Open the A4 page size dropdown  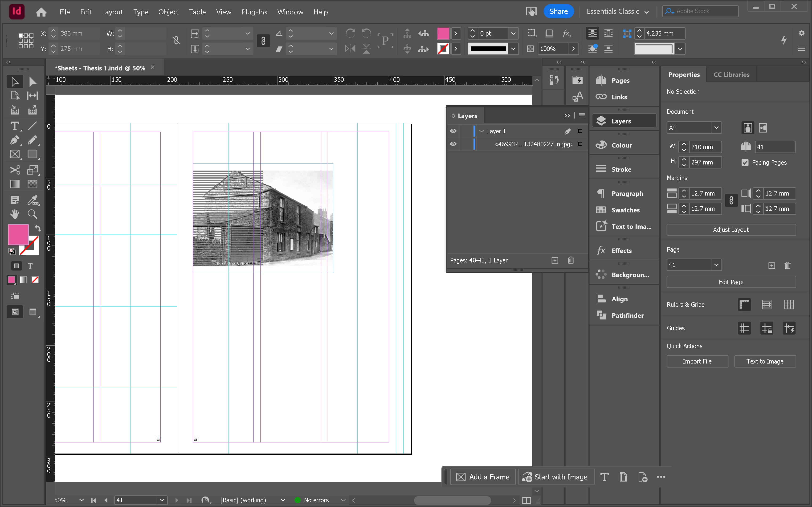[716, 127]
